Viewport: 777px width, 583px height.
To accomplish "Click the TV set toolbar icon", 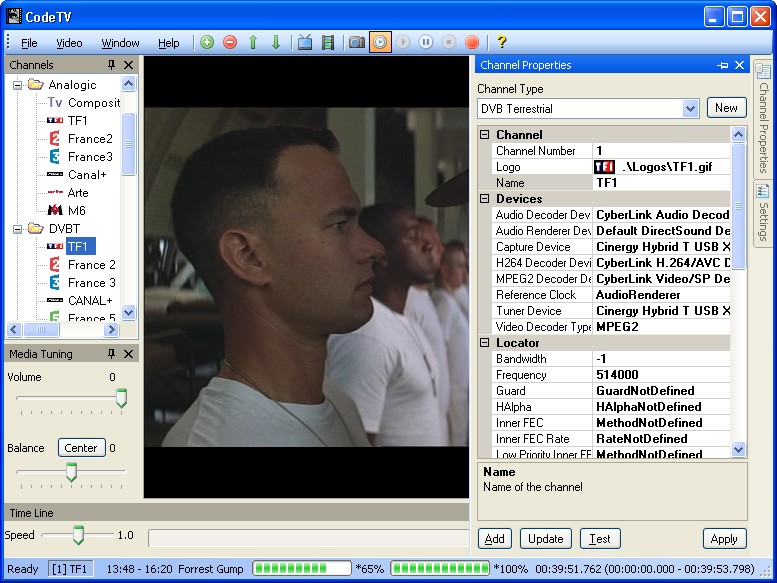I will (305, 42).
